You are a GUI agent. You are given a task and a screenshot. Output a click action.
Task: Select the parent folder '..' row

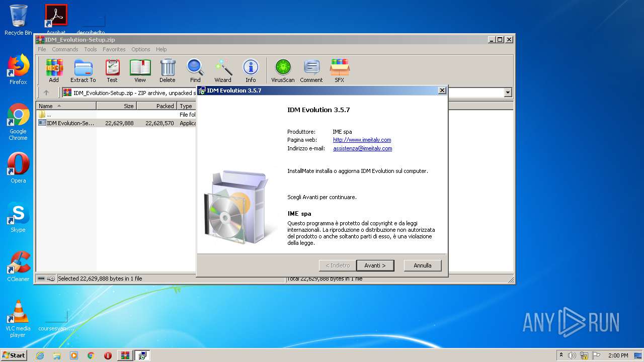click(x=116, y=115)
